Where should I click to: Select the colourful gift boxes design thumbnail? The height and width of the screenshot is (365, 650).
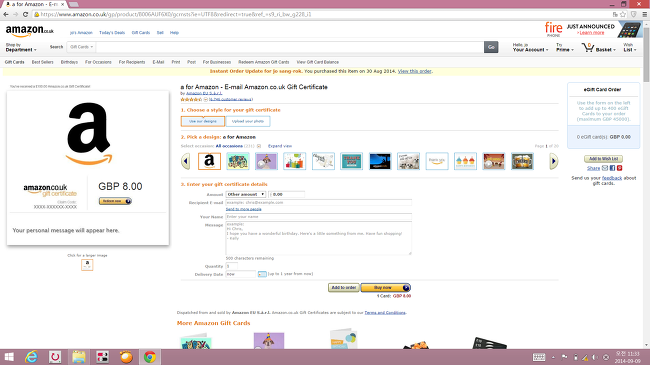tap(295, 161)
